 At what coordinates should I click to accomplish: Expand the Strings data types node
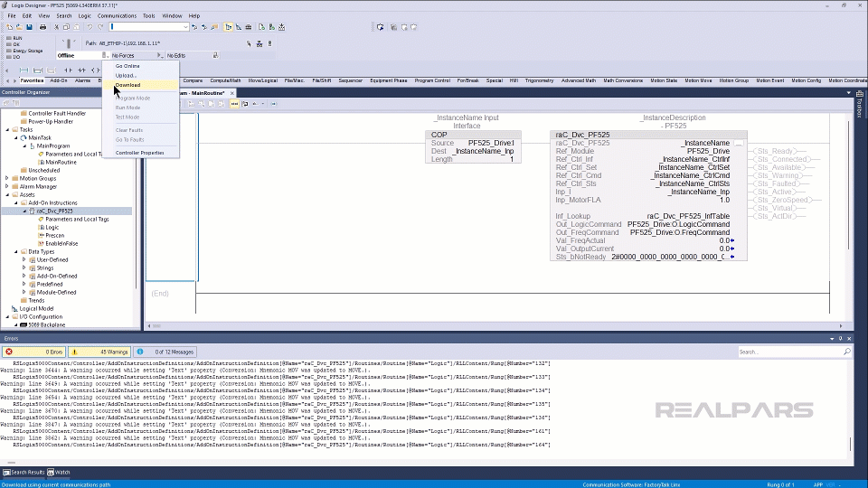click(24, 267)
